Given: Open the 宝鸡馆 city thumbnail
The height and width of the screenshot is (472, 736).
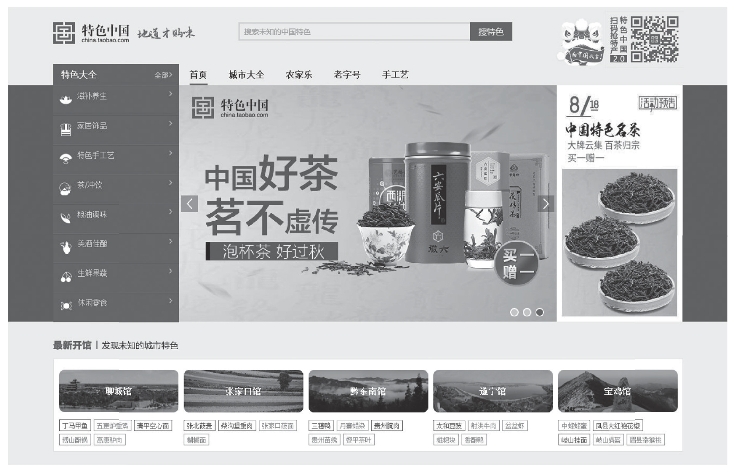Looking at the screenshot, I should coord(618,391).
